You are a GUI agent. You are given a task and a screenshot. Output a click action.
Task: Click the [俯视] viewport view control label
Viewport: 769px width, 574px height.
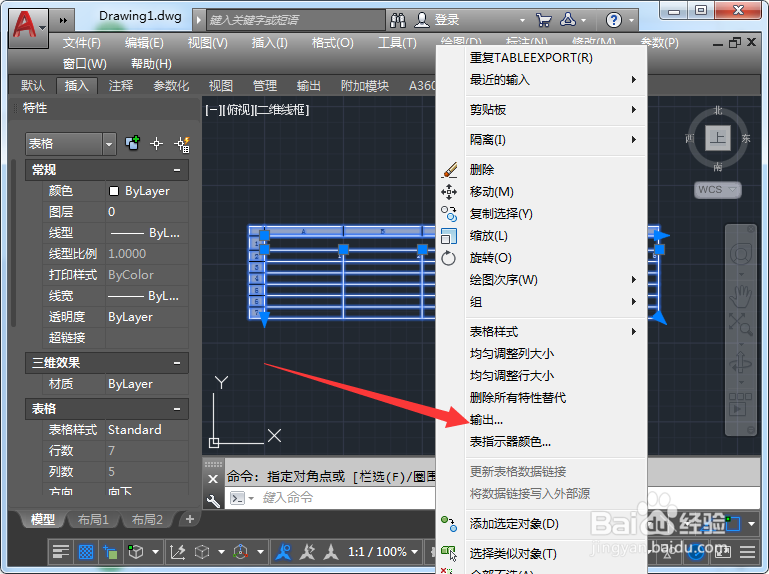239,110
